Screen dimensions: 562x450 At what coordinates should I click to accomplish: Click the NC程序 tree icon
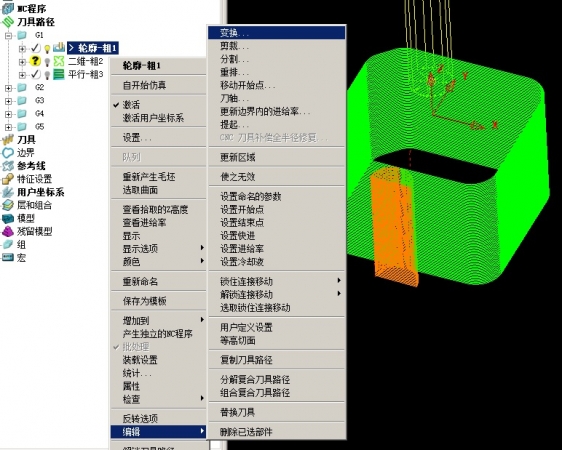tap(8, 8)
